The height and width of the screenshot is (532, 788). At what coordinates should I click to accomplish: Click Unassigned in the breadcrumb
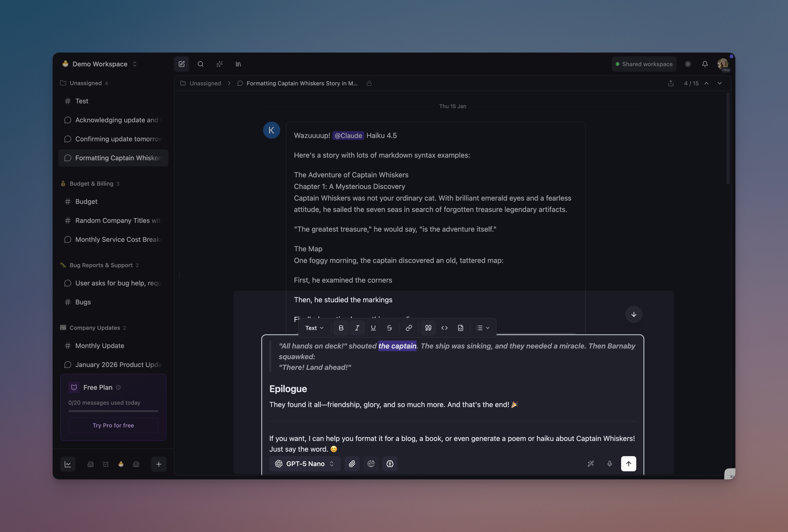[205, 83]
